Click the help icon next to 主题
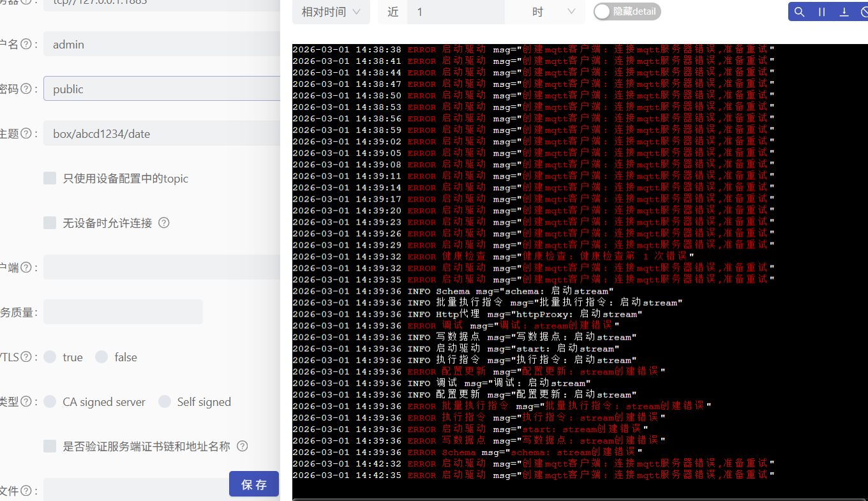This screenshot has height=501, width=868. click(x=26, y=134)
